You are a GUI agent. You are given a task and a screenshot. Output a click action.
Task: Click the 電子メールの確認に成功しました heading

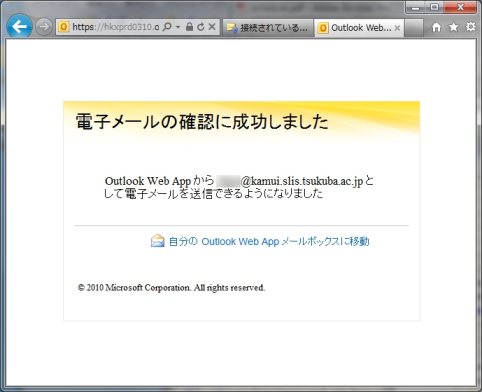202,121
